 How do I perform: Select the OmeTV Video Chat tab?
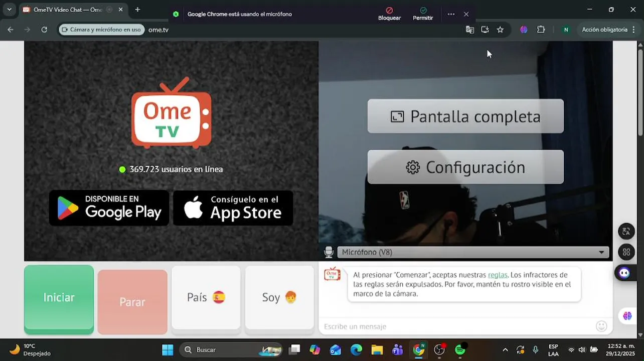click(68, 10)
